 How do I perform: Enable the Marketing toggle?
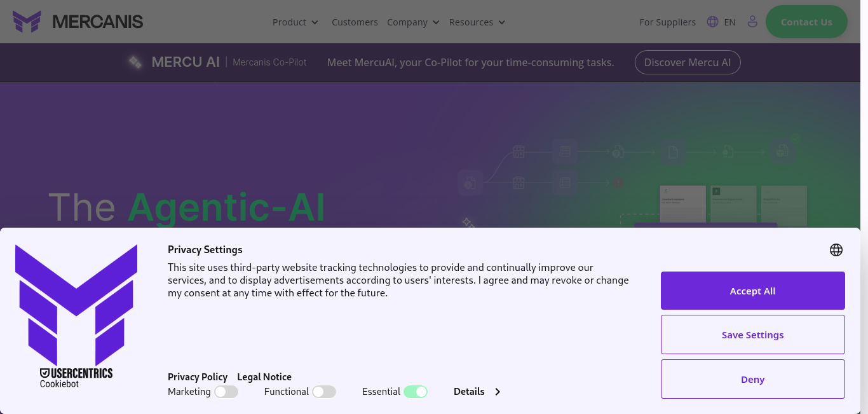coord(226,392)
